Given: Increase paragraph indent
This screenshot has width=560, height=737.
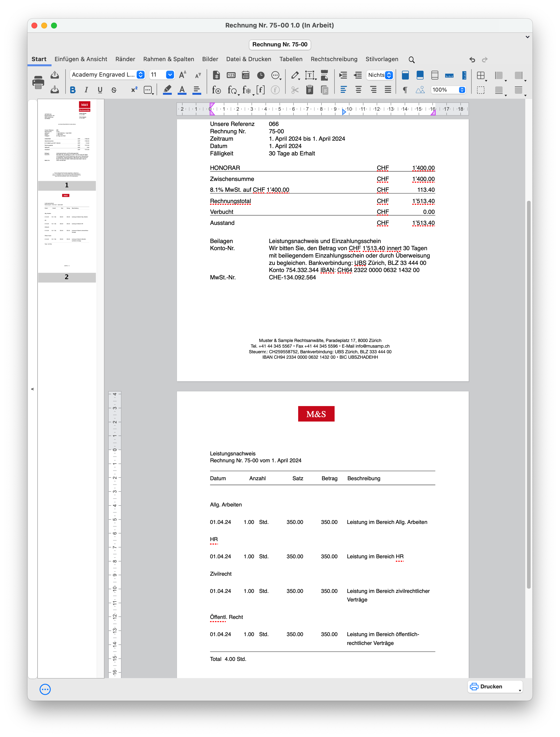Looking at the screenshot, I should (x=343, y=75).
